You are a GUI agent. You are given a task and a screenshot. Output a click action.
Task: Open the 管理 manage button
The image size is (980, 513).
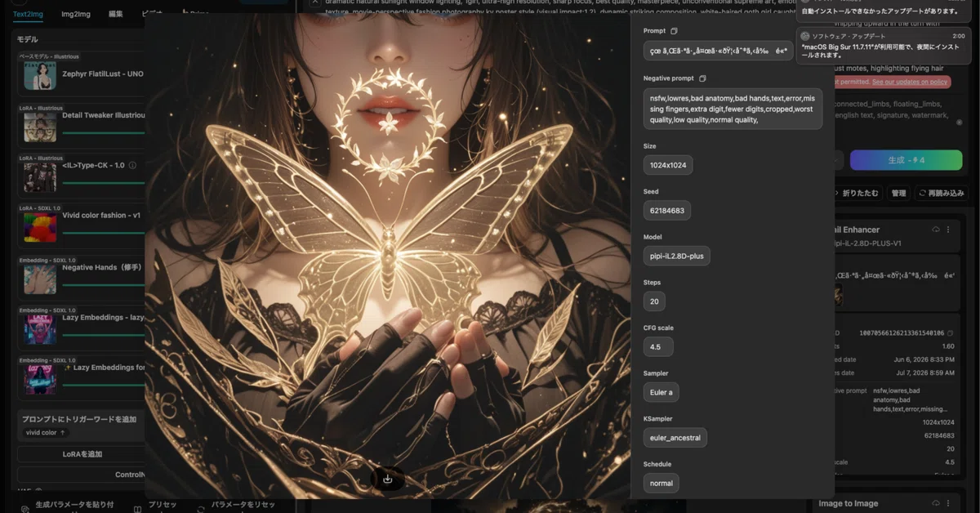point(898,194)
